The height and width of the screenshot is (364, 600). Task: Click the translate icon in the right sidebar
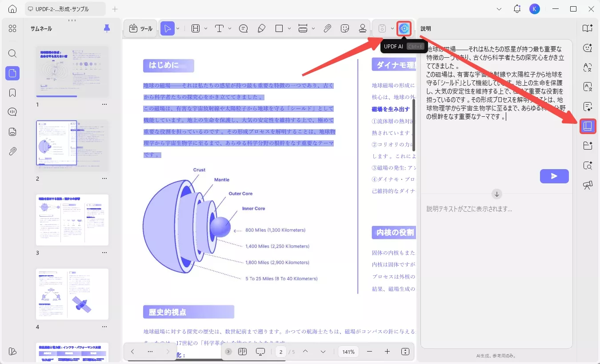(x=588, y=68)
